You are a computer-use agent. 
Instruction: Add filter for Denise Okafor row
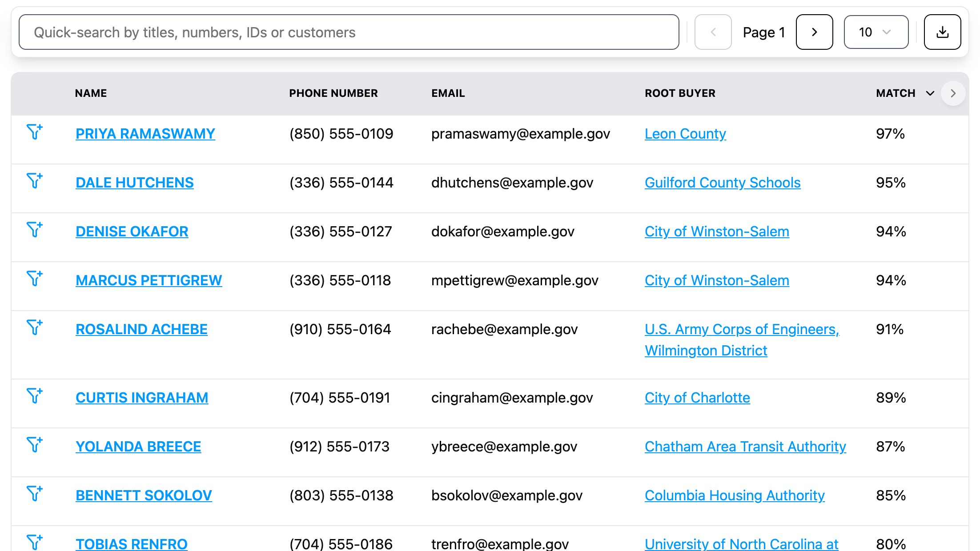tap(35, 229)
